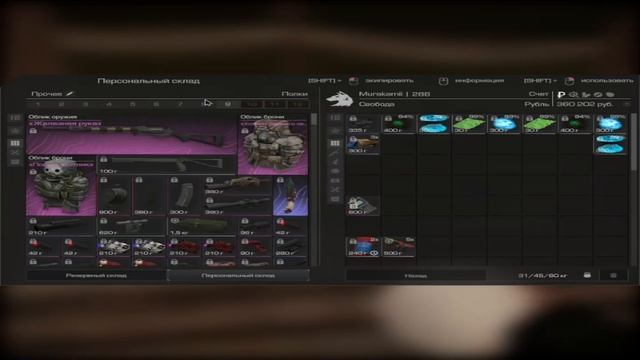
Task: Select the crossed tools icon in the storage sidebar
Action: (15, 153)
